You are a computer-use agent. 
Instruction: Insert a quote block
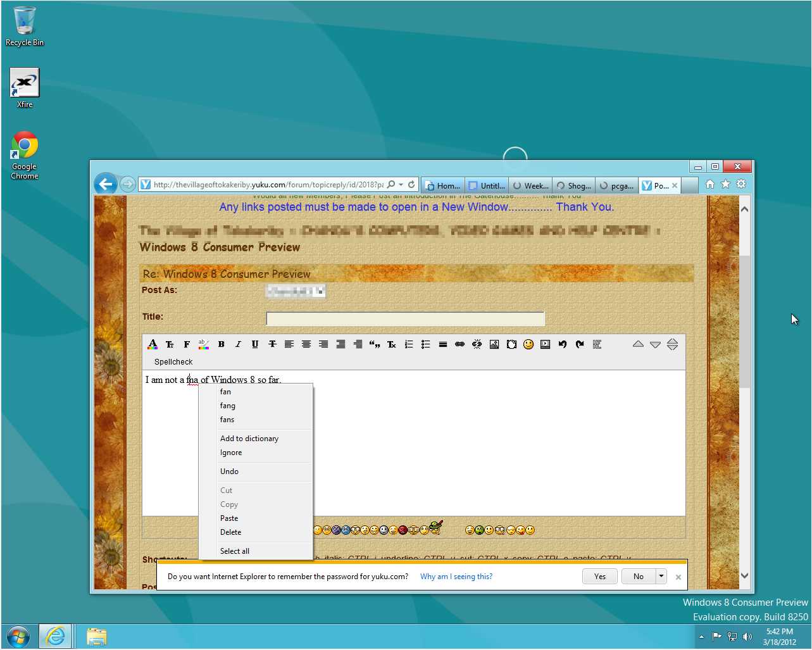click(375, 344)
